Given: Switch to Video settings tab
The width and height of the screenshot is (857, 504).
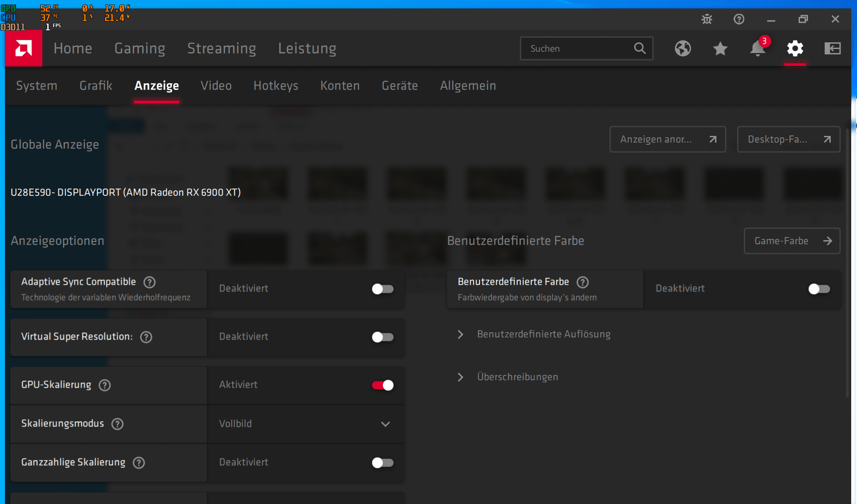Looking at the screenshot, I should (x=216, y=86).
